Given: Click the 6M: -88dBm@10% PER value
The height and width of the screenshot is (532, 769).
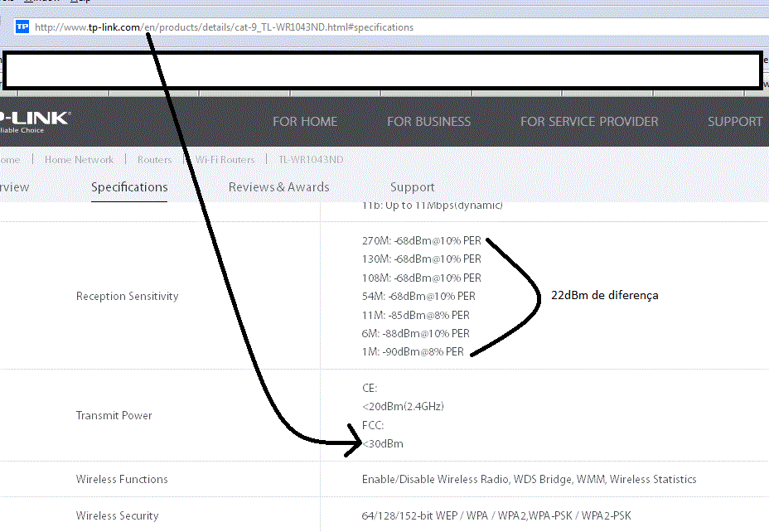Looking at the screenshot, I should [x=415, y=333].
